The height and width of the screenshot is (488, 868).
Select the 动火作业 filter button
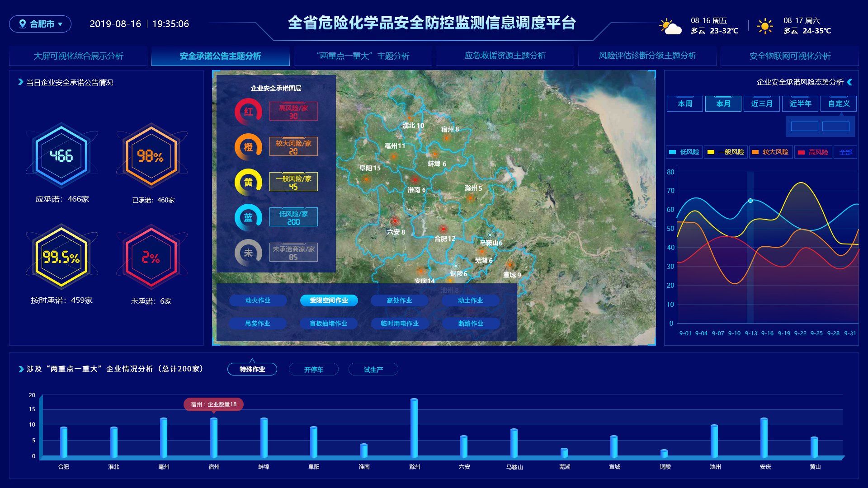point(258,300)
